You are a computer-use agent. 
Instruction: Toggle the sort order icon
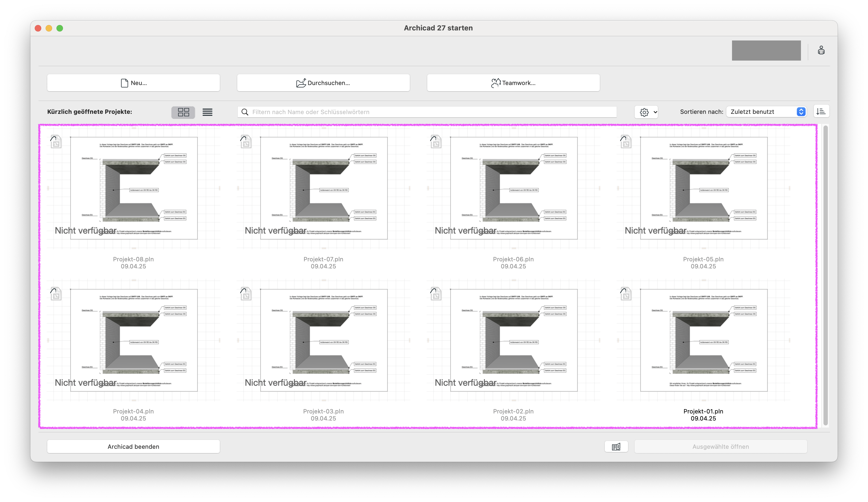point(821,111)
